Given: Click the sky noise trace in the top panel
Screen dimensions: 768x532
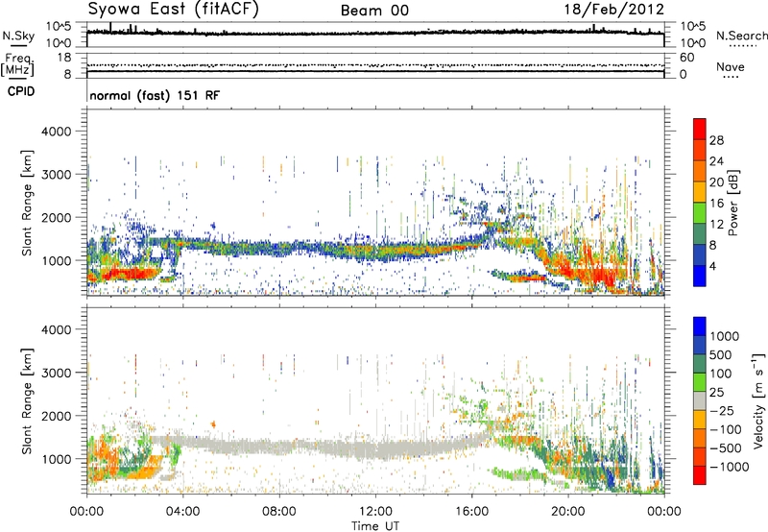Looking at the screenshot, I should (375, 33).
